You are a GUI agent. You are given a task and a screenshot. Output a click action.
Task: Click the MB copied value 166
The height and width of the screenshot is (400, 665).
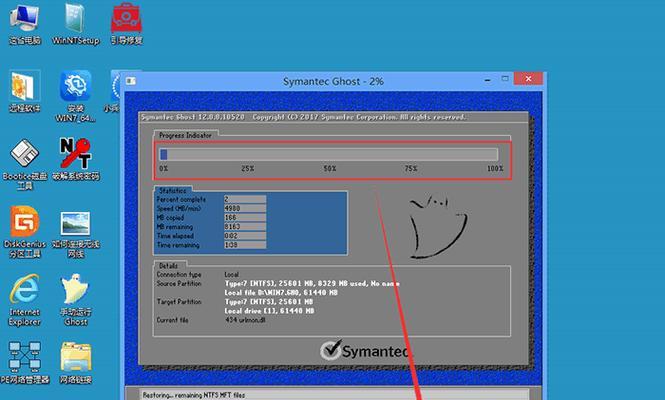click(x=245, y=218)
